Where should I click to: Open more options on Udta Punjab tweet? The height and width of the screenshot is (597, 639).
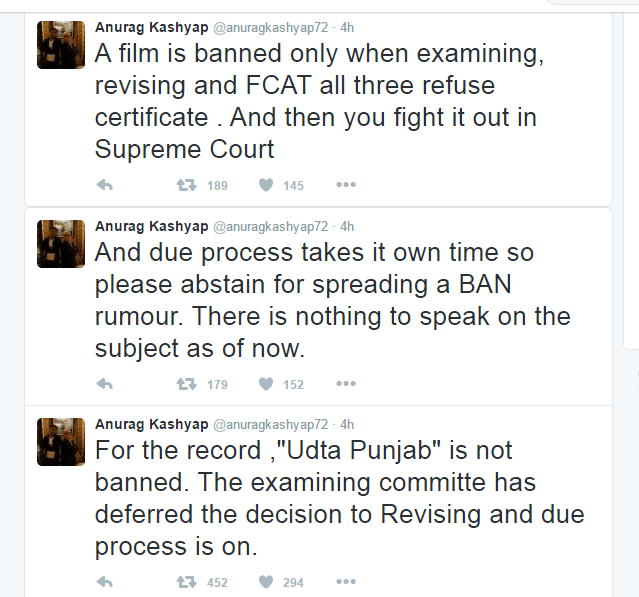tap(346, 582)
